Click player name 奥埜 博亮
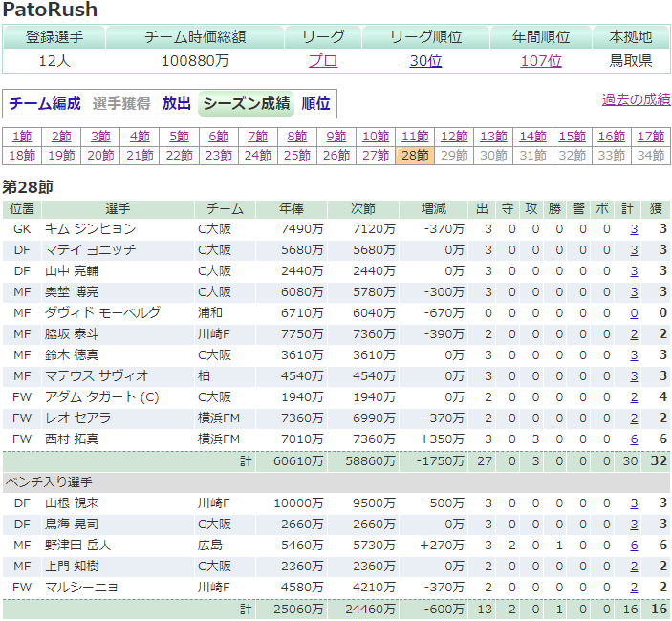Viewport: 672px width, 621px height. point(72,292)
